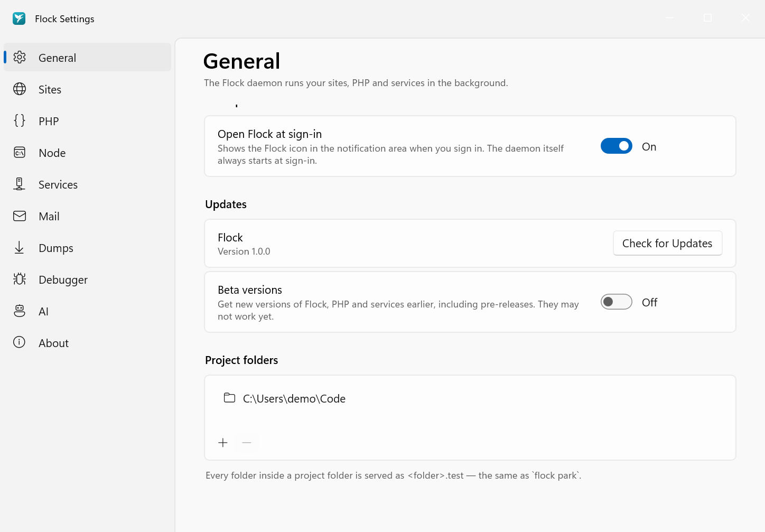Click the Version 1.0.0 text
The height and width of the screenshot is (532, 765).
(244, 251)
